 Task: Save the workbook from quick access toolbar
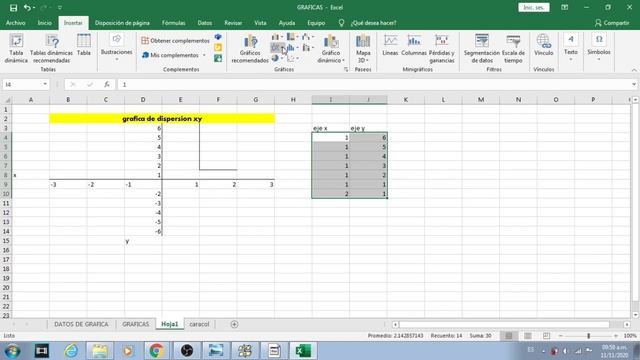(13, 8)
